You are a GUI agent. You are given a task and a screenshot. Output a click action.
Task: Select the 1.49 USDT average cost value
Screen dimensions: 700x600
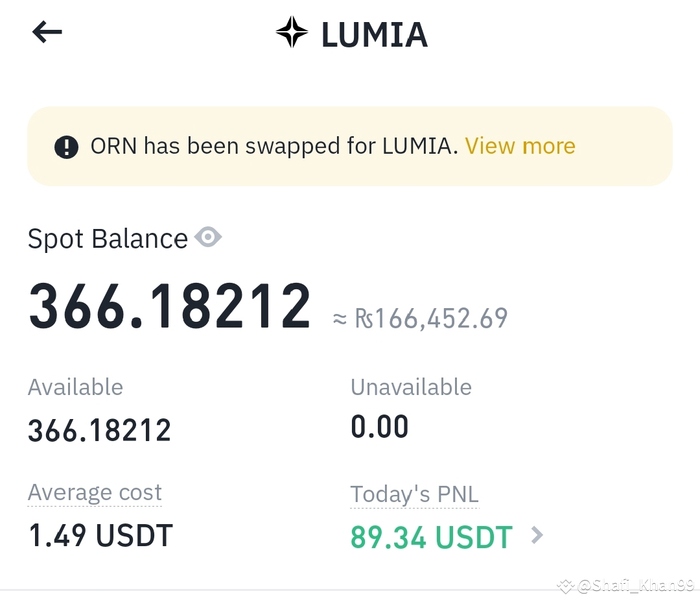pos(100,534)
